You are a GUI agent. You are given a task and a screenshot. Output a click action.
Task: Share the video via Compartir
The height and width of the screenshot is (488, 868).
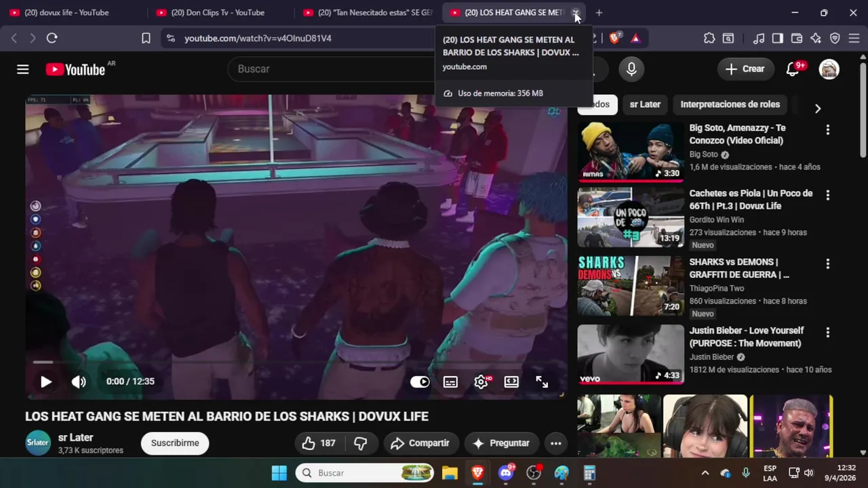coord(420,443)
